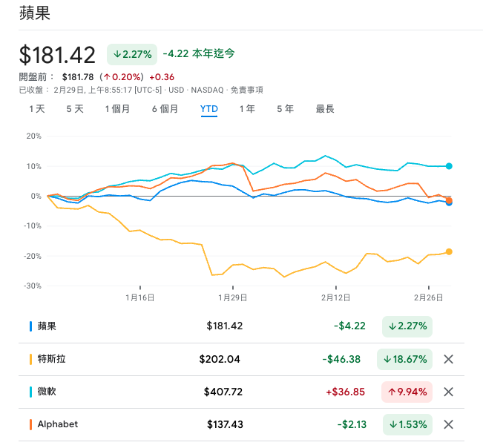Select the YTD time range tab
This screenshot has height=448, width=483.
pyautogui.click(x=208, y=109)
